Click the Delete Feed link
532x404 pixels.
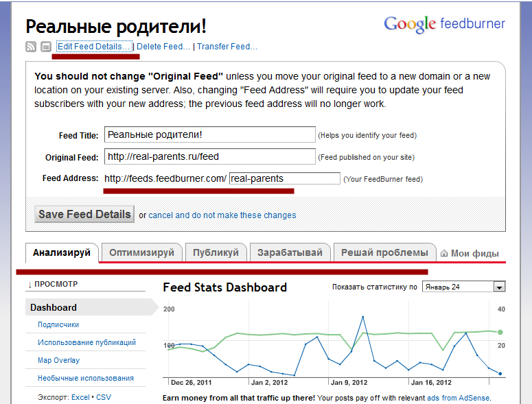click(163, 47)
